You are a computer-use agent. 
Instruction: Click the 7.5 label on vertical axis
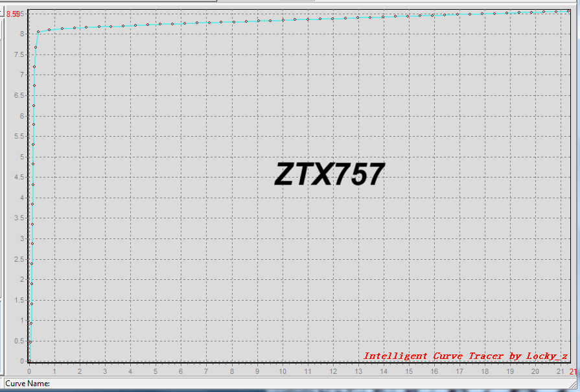19,54
